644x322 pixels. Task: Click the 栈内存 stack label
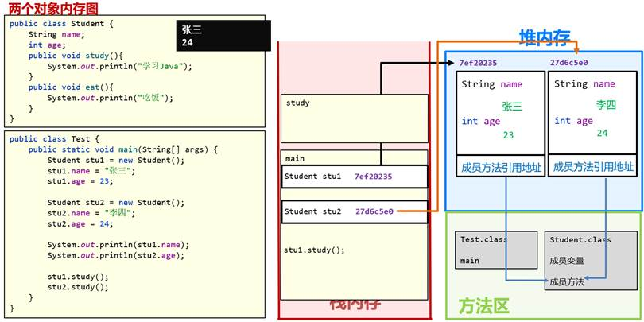[355, 304]
